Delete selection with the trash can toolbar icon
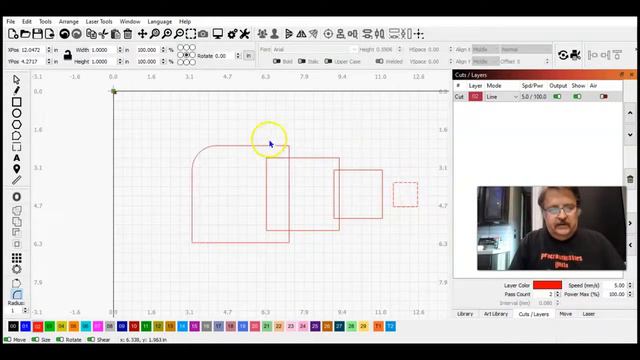Viewport: 640px width, 360px height. (128, 34)
